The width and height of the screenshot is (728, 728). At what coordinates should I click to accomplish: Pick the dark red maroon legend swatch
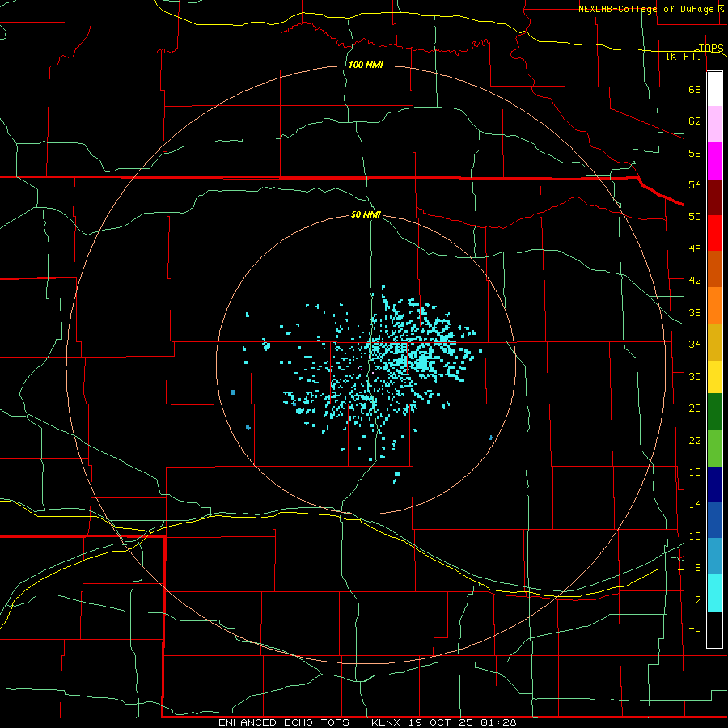coord(714,197)
